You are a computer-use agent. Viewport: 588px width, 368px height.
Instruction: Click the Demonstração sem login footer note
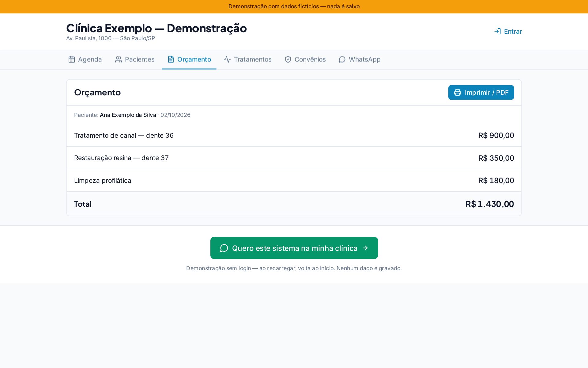[294, 268]
